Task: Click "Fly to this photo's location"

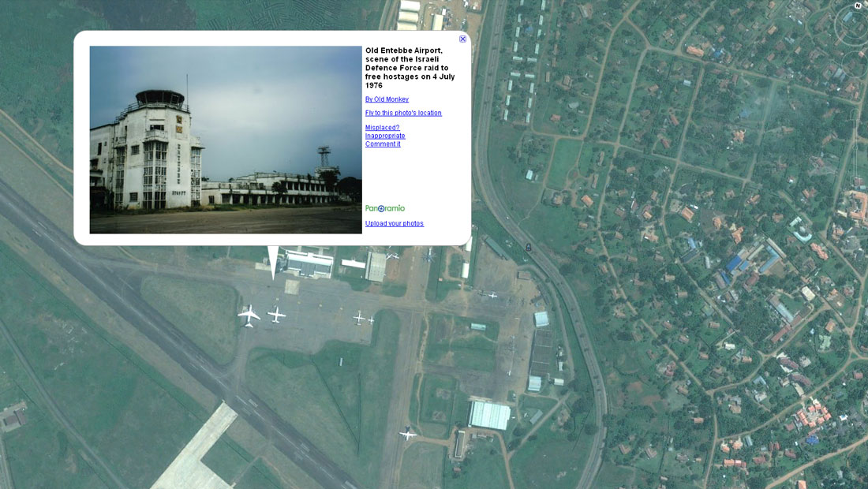Action: click(403, 113)
